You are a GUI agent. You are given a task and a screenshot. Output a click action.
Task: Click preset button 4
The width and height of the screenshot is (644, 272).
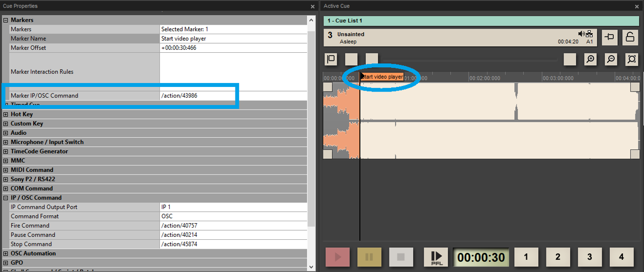pyautogui.click(x=621, y=257)
